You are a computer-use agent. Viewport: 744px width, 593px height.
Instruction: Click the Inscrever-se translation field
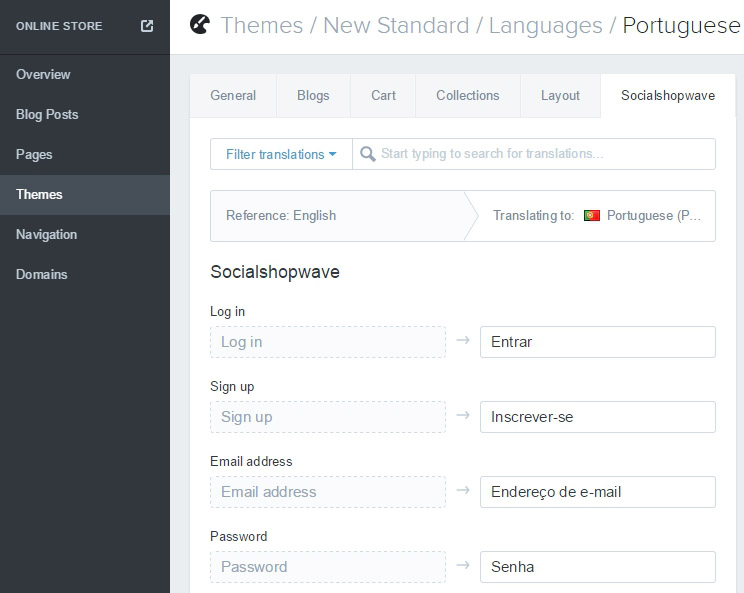pyautogui.click(x=598, y=417)
